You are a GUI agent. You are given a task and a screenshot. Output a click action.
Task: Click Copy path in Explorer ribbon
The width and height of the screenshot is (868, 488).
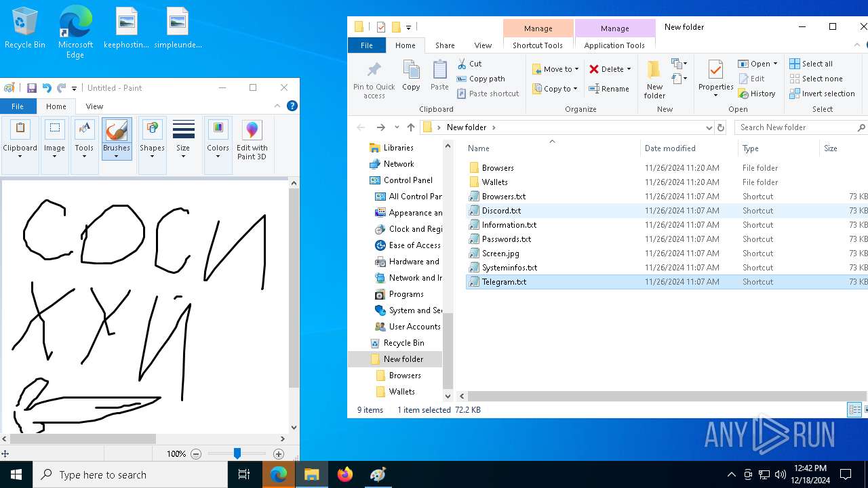click(x=481, y=79)
